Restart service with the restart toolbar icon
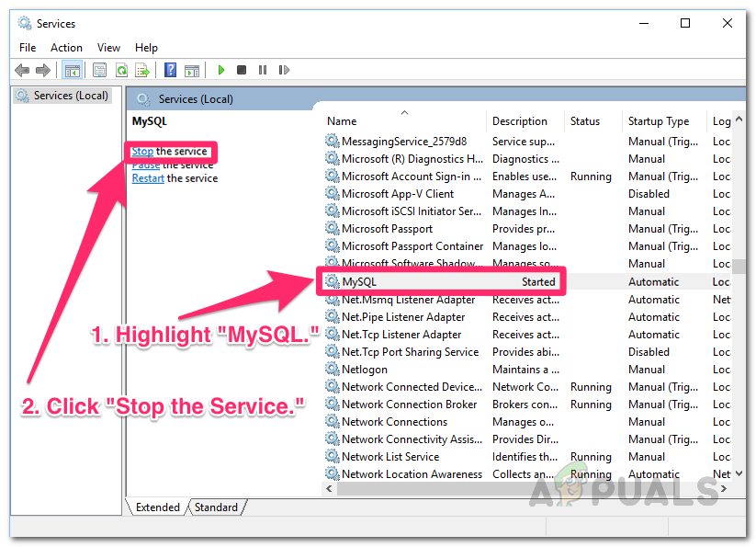The image size is (756, 547). click(284, 71)
